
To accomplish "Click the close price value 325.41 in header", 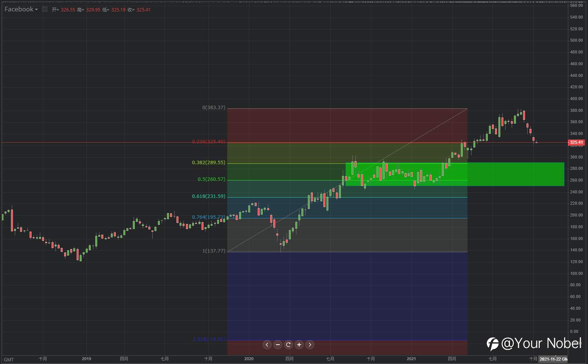I will coord(143,10).
